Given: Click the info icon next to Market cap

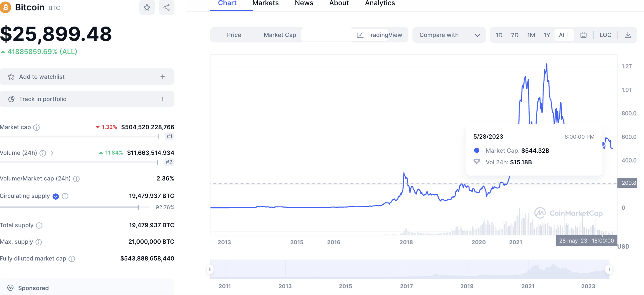Looking at the screenshot, I should [36, 128].
